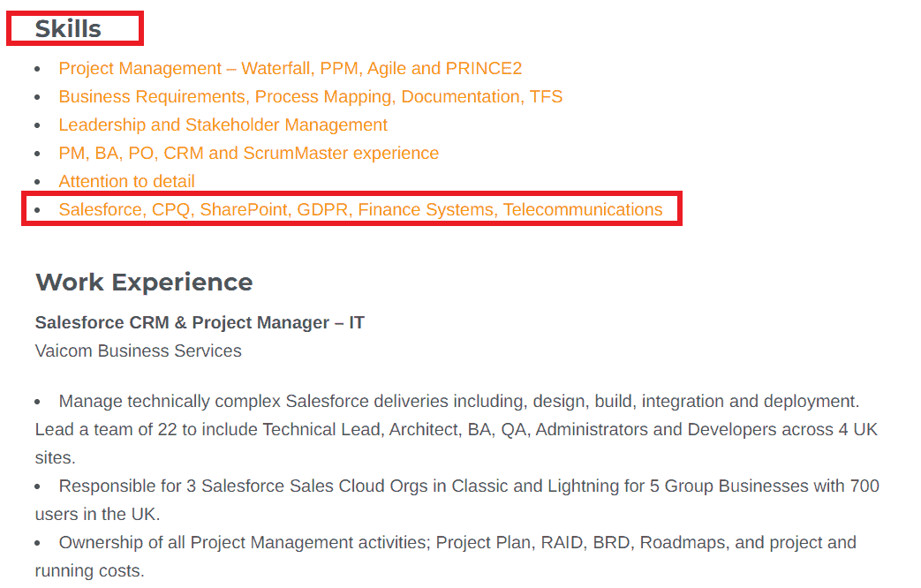
Task: Click the bullet beside Leadership and Stakeholder Management
Action: pyautogui.click(x=37, y=126)
